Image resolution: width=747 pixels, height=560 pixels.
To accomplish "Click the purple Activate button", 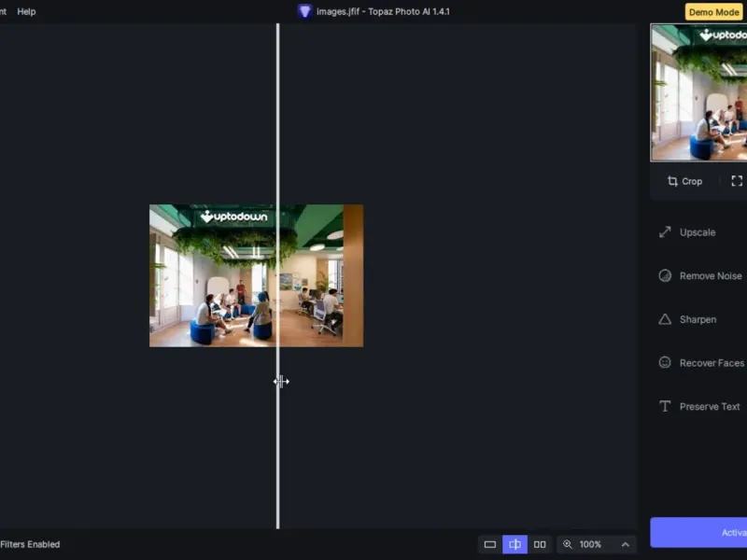I will point(698,532).
